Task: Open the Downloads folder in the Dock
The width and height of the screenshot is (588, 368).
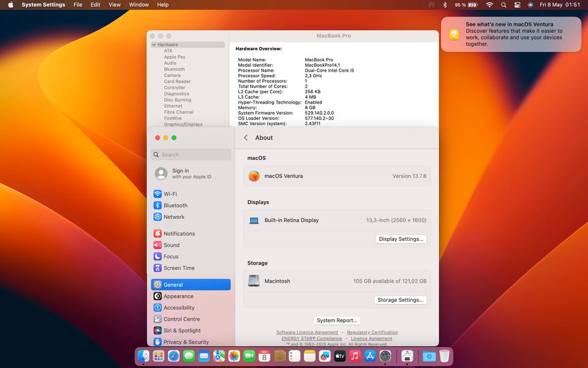Action: tap(429, 356)
